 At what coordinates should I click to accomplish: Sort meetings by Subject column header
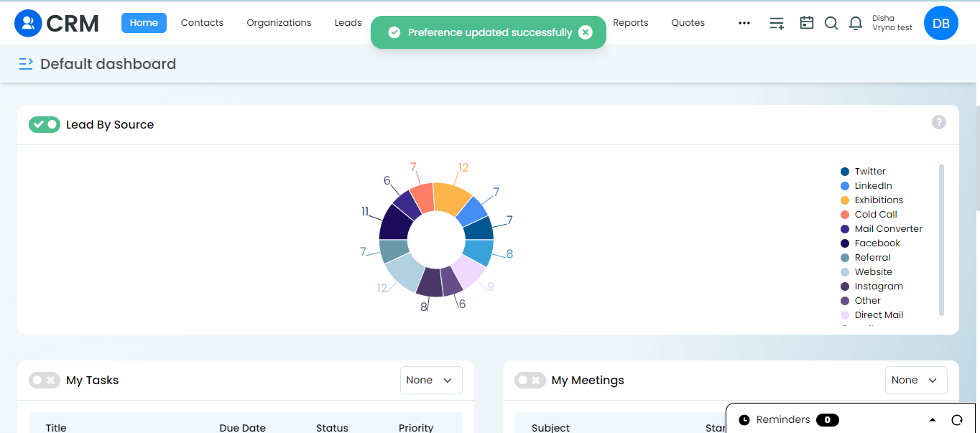point(551,427)
